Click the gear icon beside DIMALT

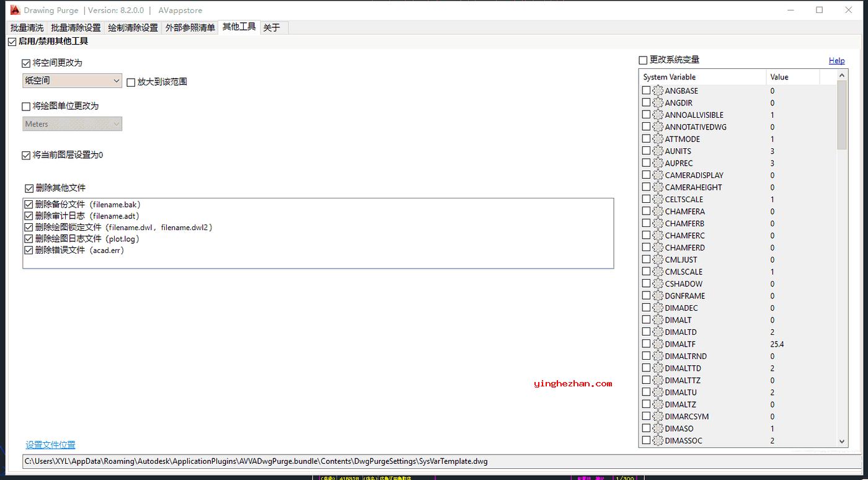point(658,320)
